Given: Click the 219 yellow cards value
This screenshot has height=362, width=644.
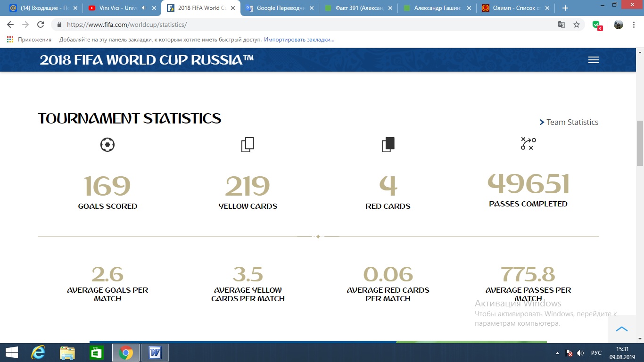Looking at the screenshot, I should click(x=248, y=186).
